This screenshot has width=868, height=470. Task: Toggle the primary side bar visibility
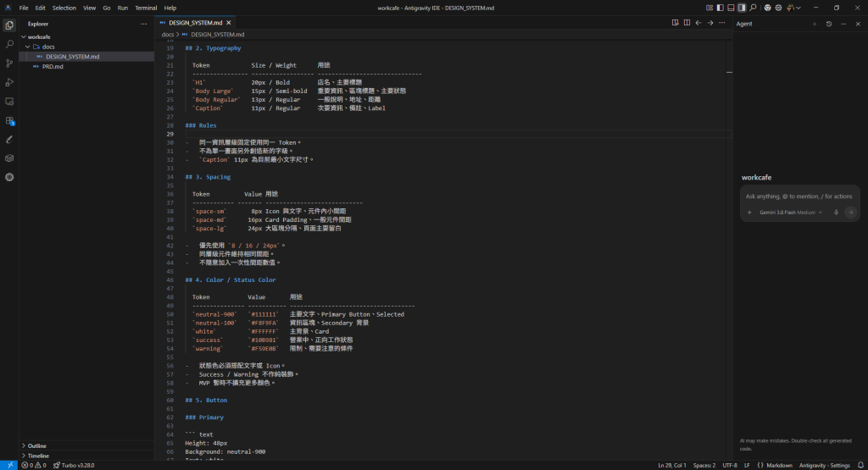(x=721, y=8)
